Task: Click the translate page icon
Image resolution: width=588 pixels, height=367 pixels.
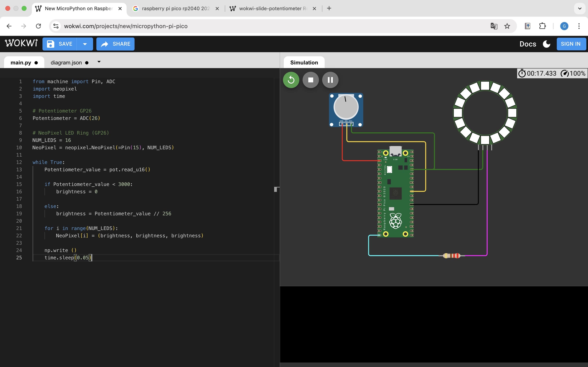Action: click(494, 26)
